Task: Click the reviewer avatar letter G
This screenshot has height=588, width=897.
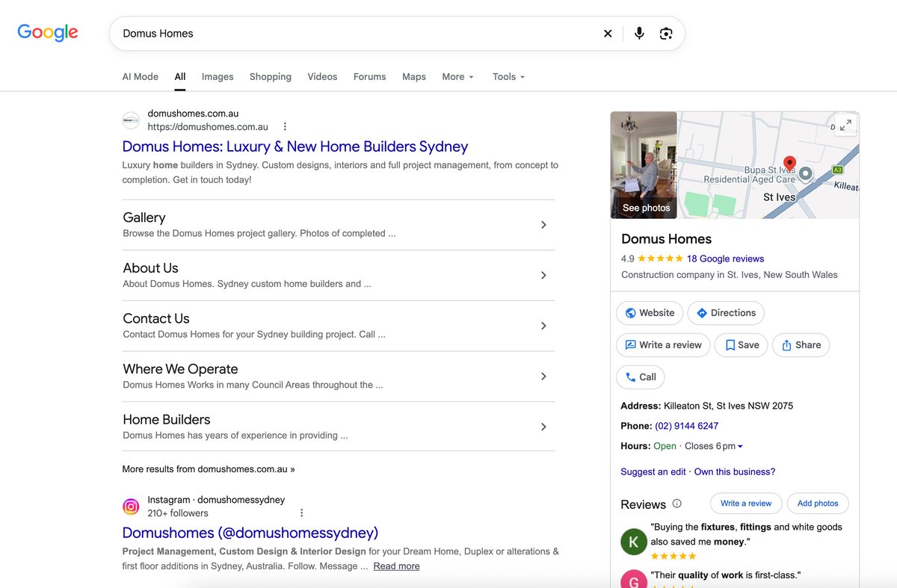Action: [x=634, y=579]
